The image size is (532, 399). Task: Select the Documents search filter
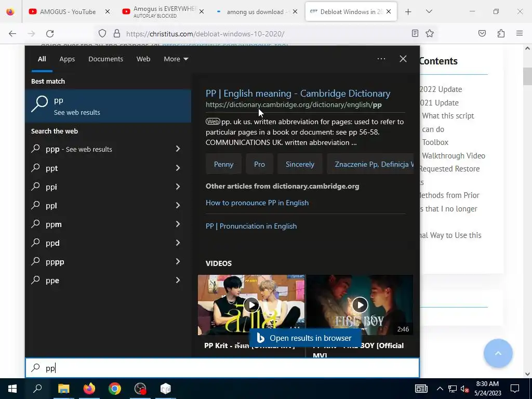point(105,59)
